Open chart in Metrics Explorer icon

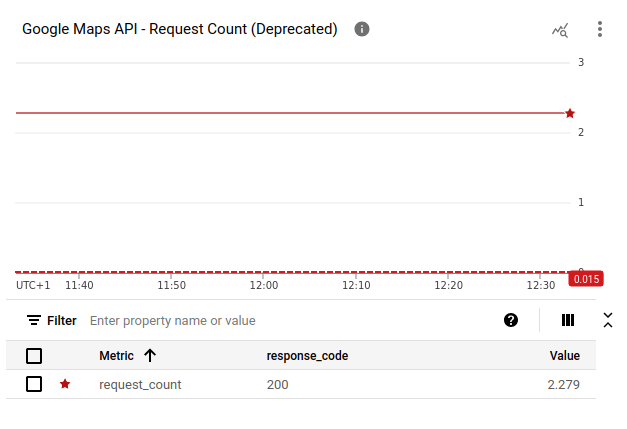[x=560, y=30]
